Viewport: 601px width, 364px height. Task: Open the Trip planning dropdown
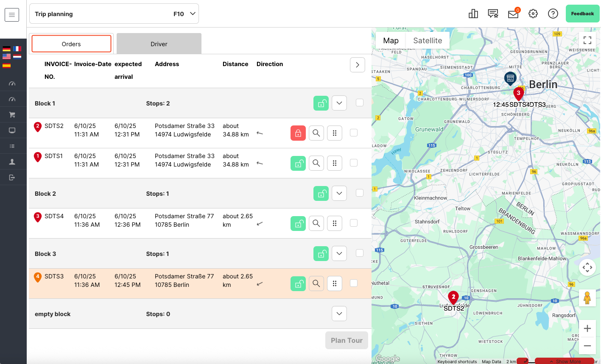[x=114, y=14]
